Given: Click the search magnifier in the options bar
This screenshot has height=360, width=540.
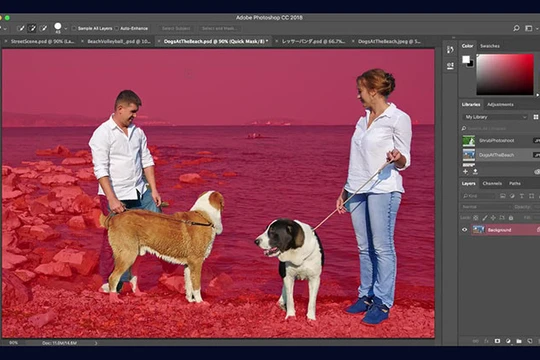Looking at the screenshot, I should point(516,28).
